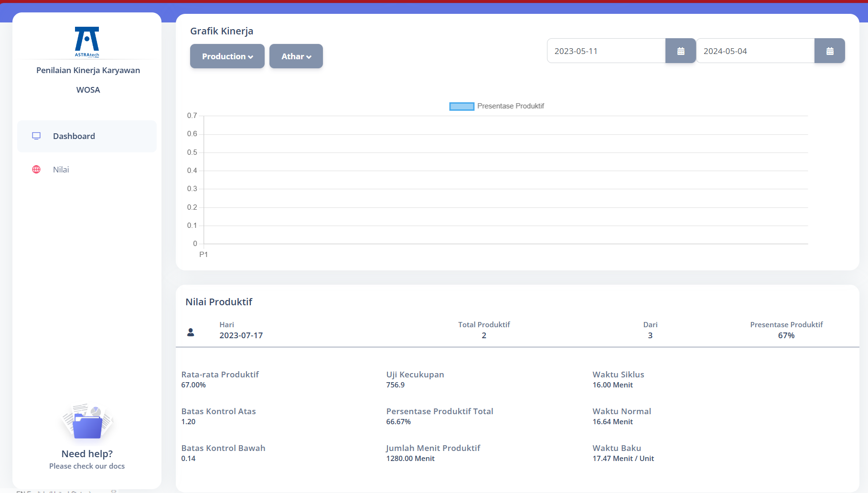Expand the Production dropdown

pos(227,56)
